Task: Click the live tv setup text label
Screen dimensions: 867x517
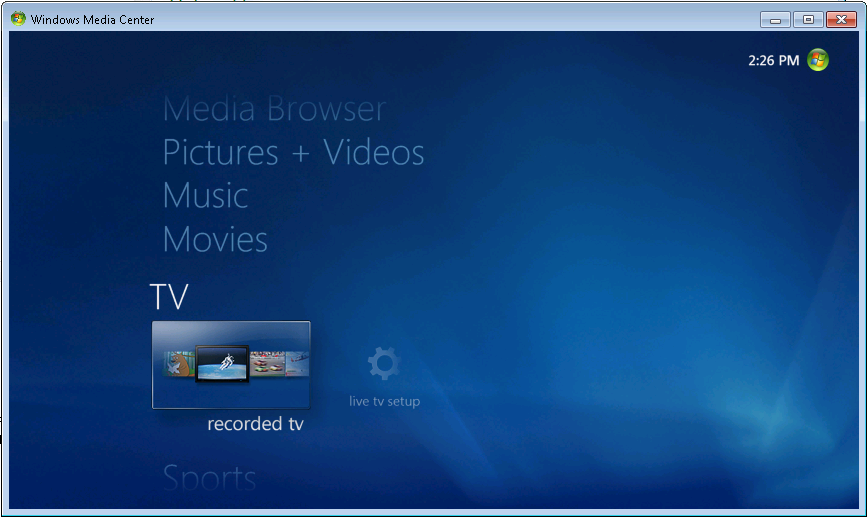Action: pyautogui.click(x=384, y=402)
